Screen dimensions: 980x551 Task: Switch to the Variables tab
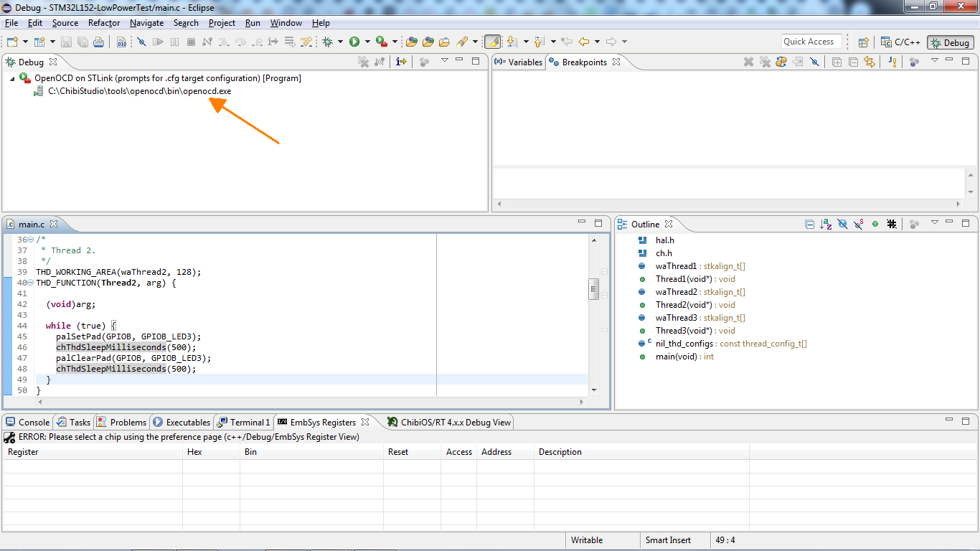519,62
